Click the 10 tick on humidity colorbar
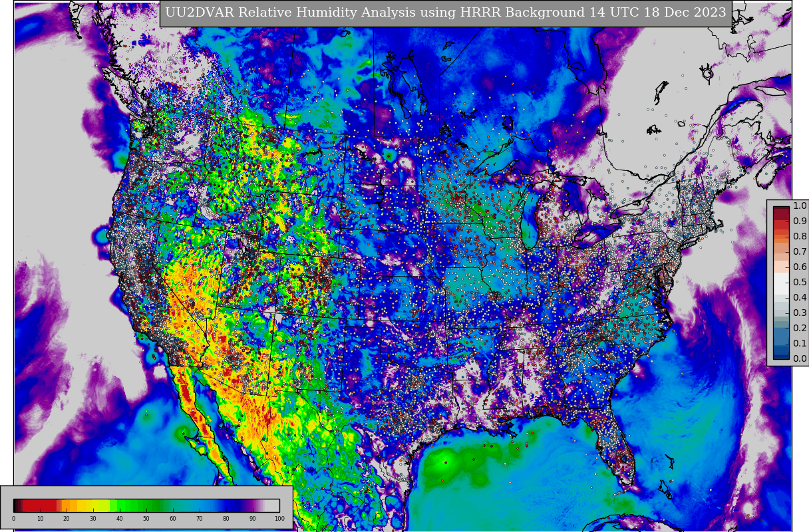The width and height of the screenshot is (809, 532). point(40,519)
